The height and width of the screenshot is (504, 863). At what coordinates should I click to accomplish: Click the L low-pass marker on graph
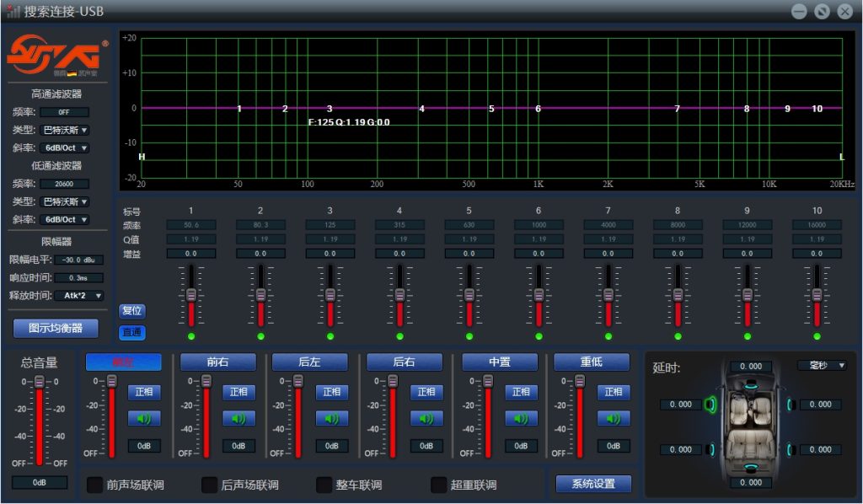(842, 157)
